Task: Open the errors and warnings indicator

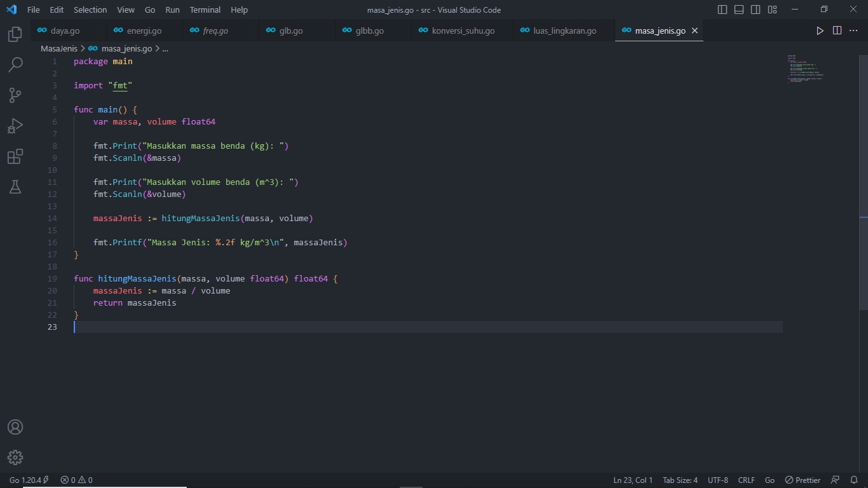Action: [x=76, y=480]
